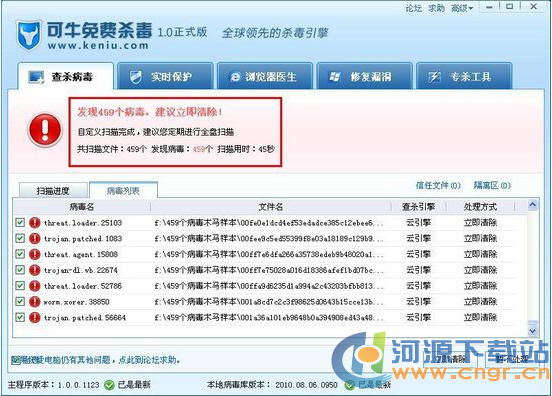Select the trojan-dl.vb.22674 virus name
The width and height of the screenshot is (552, 396).
[81, 270]
